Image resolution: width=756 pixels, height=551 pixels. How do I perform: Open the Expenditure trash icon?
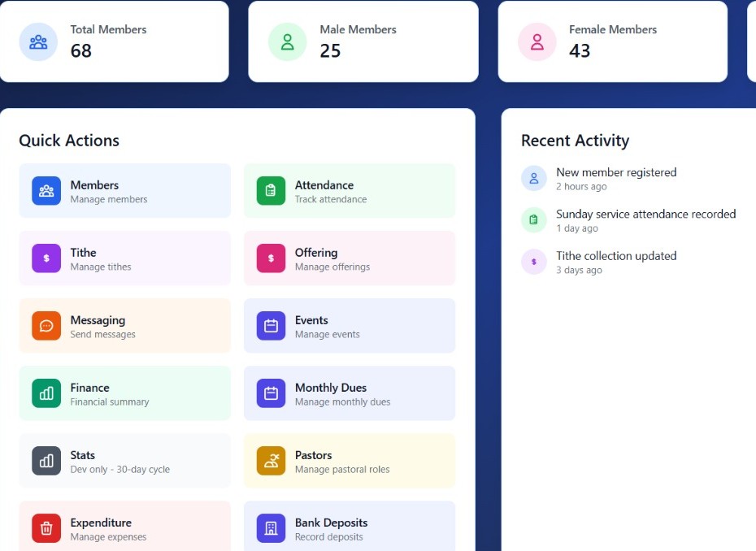pos(46,528)
